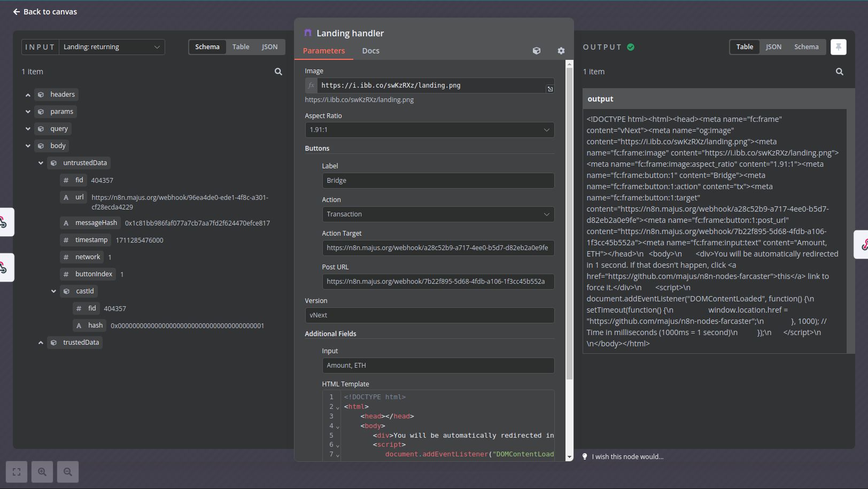The image size is (868, 489).
Task: Collapse the castId node
Action: (53, 291)
